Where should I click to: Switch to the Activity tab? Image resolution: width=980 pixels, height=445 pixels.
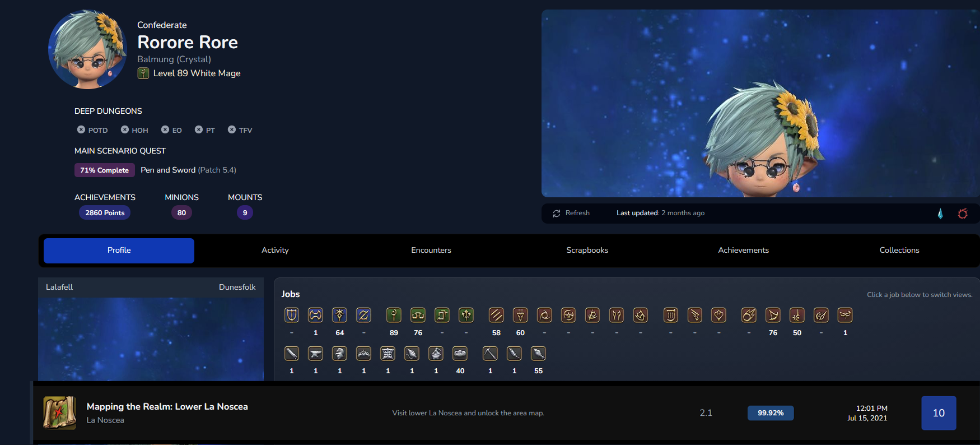pos(275,251)
